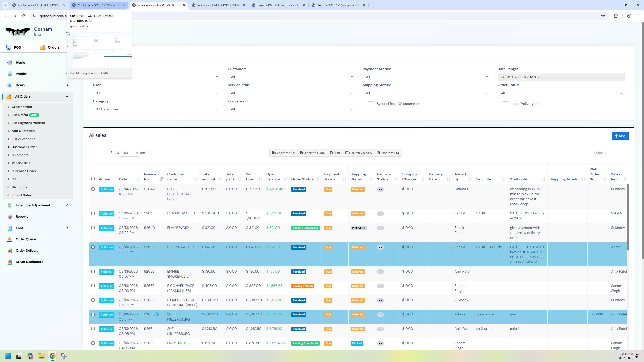
Task: Click the WordPress icon beside invoice 92635
Action: (x=157, y=314)
